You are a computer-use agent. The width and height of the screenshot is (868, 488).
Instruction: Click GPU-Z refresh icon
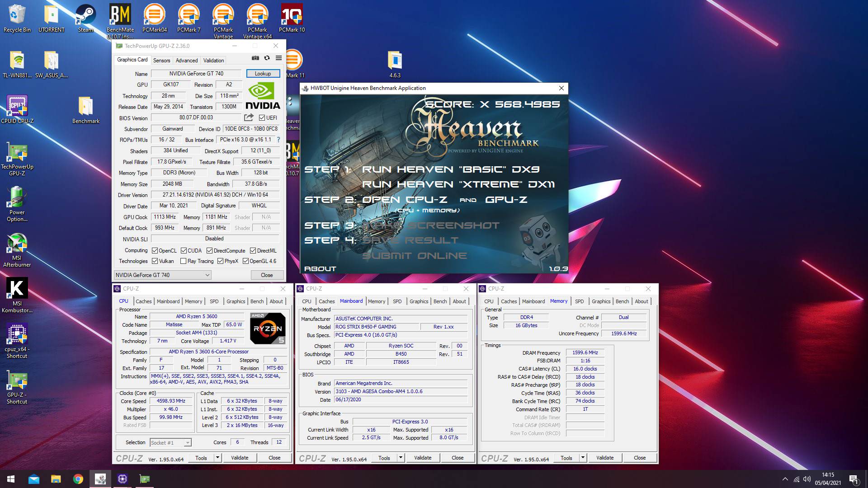pyautogui.click(x=267, y=58)
